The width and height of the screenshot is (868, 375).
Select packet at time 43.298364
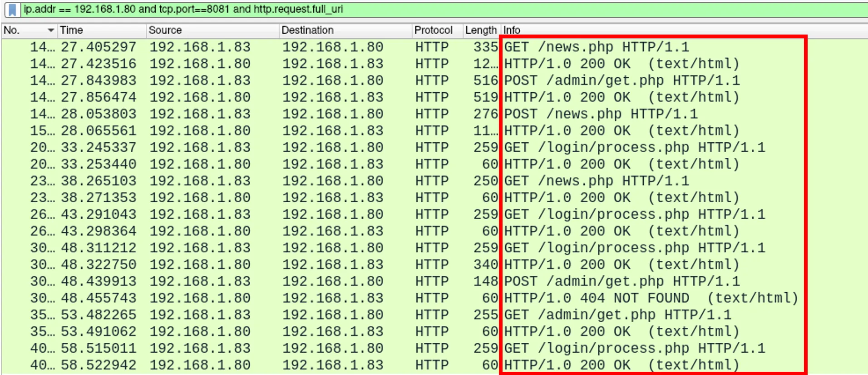point(434,231)
